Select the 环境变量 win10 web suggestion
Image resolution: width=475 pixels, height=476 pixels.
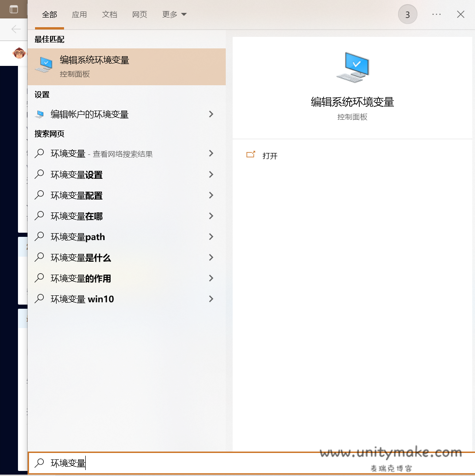(82, 299)
